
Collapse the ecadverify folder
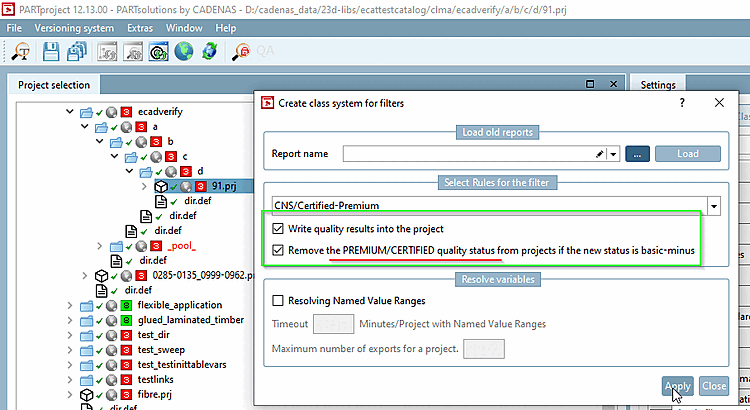[x=70, y=111]
